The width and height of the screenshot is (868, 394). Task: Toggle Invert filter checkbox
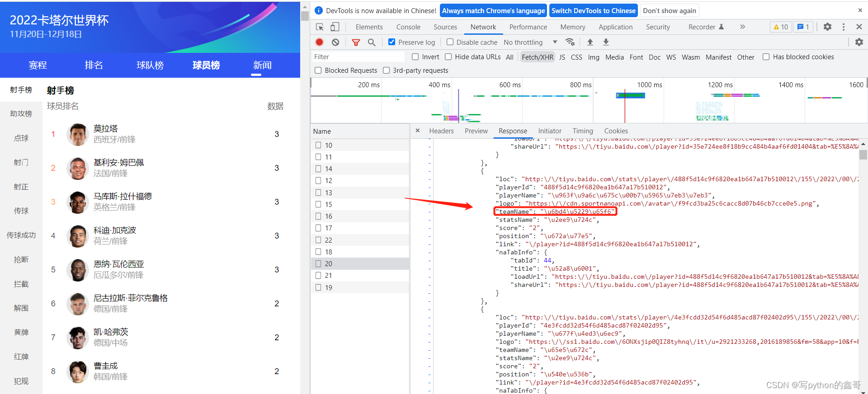pyautogui.click(x=415, y=57)
